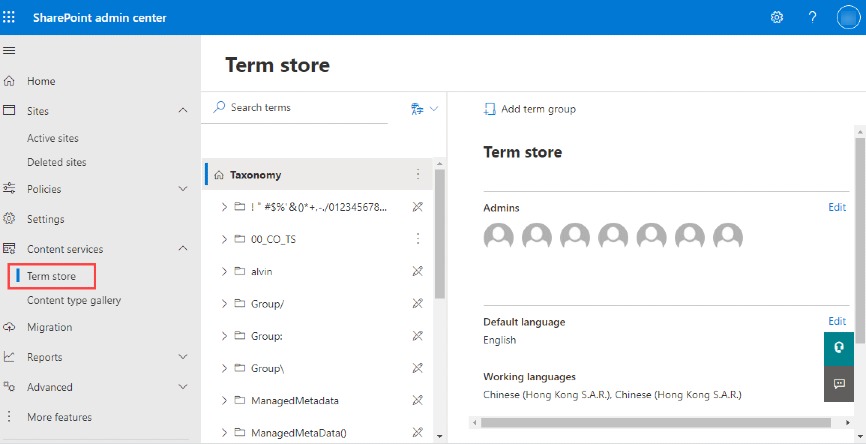Open the settings gear in header
Viewport: 866px width, 444px height.
tap(777, 18)
